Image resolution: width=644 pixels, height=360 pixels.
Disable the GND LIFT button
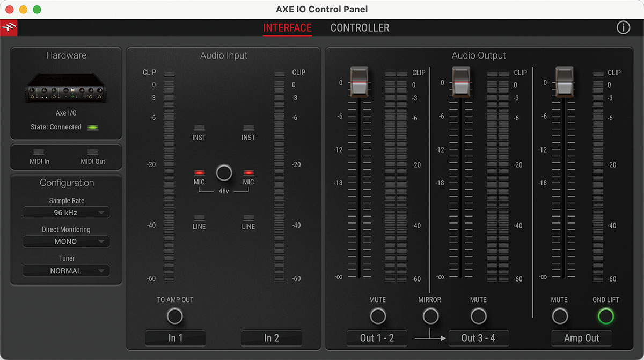(605, 316)
